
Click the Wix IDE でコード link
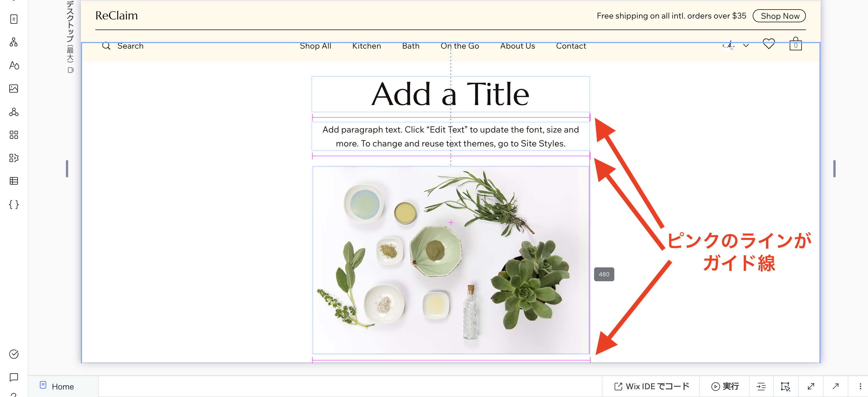[652, 387]
